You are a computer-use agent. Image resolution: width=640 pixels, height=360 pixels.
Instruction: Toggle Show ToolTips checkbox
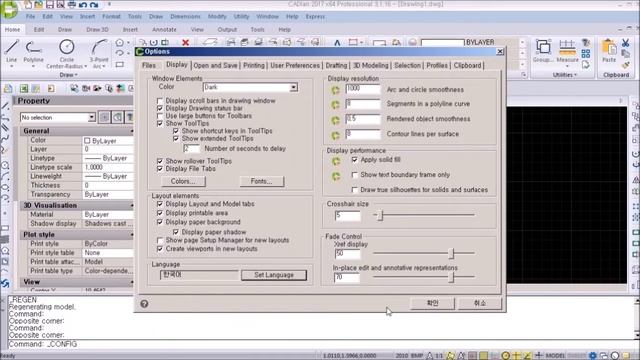click(160, 123)
